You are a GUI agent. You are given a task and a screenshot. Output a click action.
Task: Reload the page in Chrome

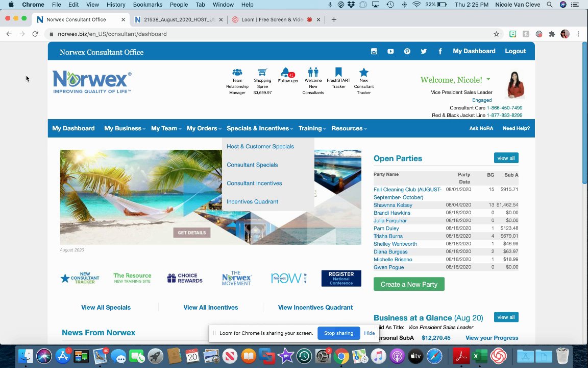(x=35, y=34)
